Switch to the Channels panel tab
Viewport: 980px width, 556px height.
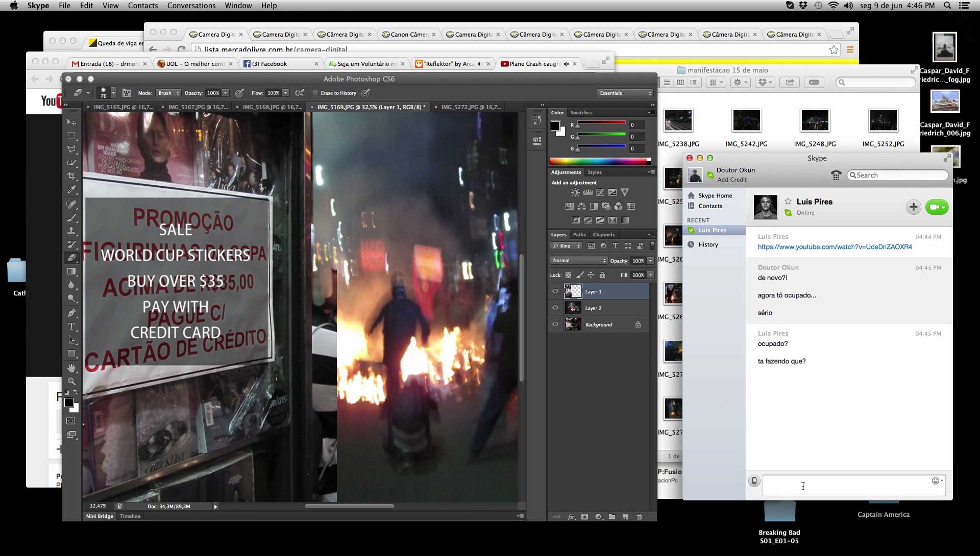point(603,235)
